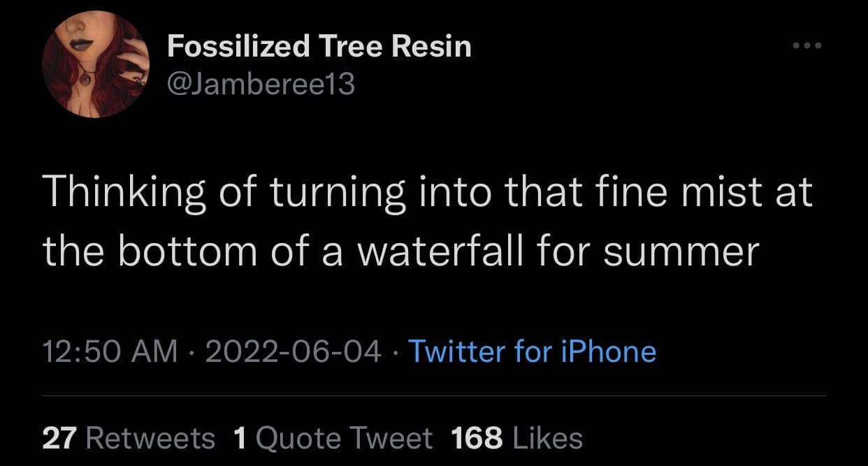Click the number 1 quote count
Image resolution: width=868 pixels, height=466 pixels.
coord(240,438)
